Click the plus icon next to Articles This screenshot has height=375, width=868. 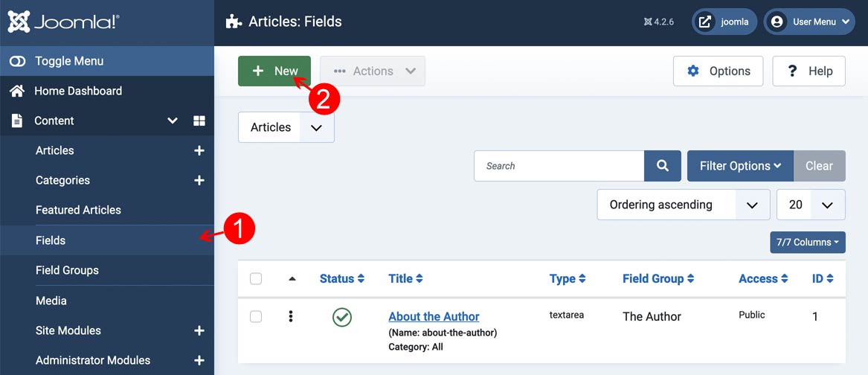(199, 151)
